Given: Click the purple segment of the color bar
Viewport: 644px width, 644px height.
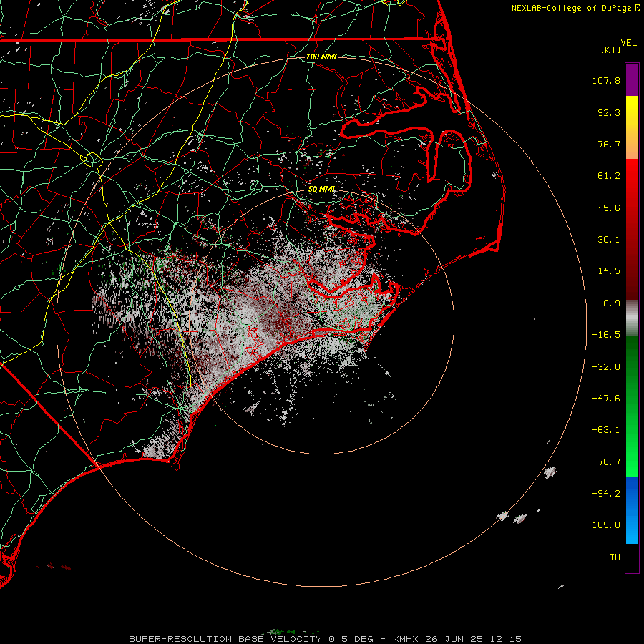Looking at the screenshot, I should 632,80.
